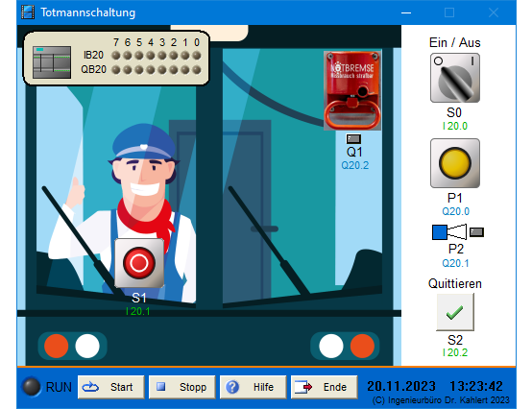The height and width of the screenshot is (409, 532).
Task: Turn the S0 Ein/Aus rotary switch
Action: tap(454, 78)
